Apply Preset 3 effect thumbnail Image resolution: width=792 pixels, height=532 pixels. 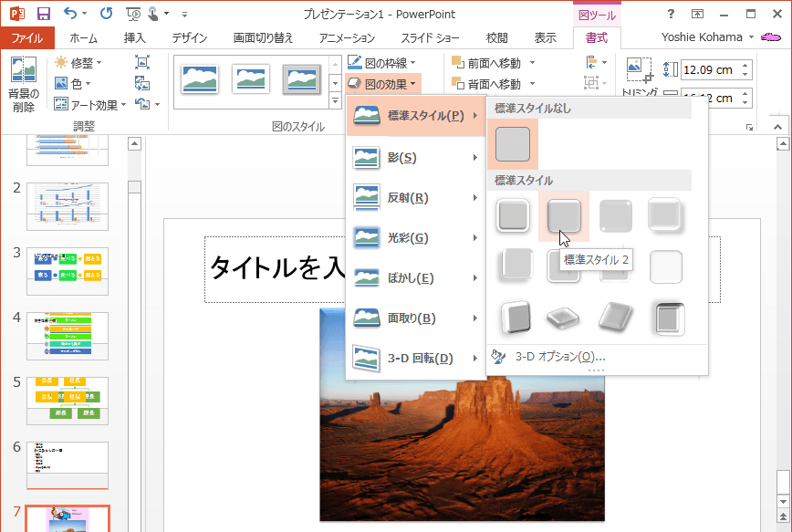tap(615, 215)
